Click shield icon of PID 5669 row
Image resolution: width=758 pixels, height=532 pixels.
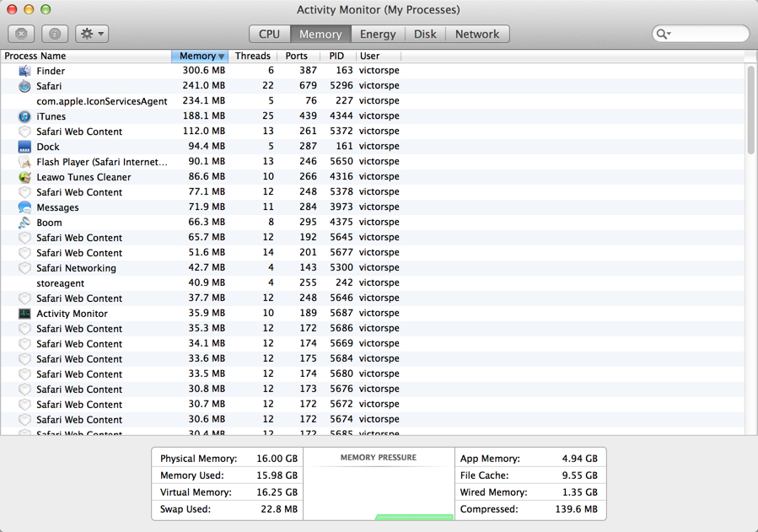pyautogui.click(x=24, y=343)
